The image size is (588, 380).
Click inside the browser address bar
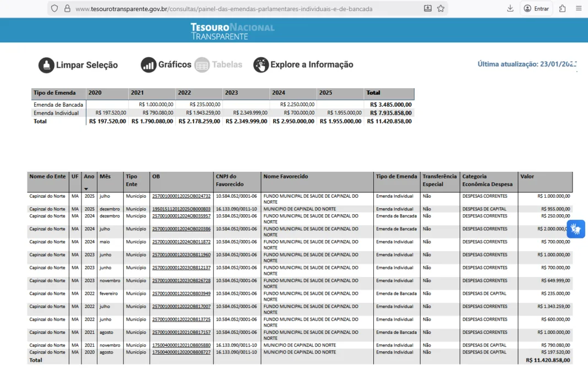click(x=220, y=8)
